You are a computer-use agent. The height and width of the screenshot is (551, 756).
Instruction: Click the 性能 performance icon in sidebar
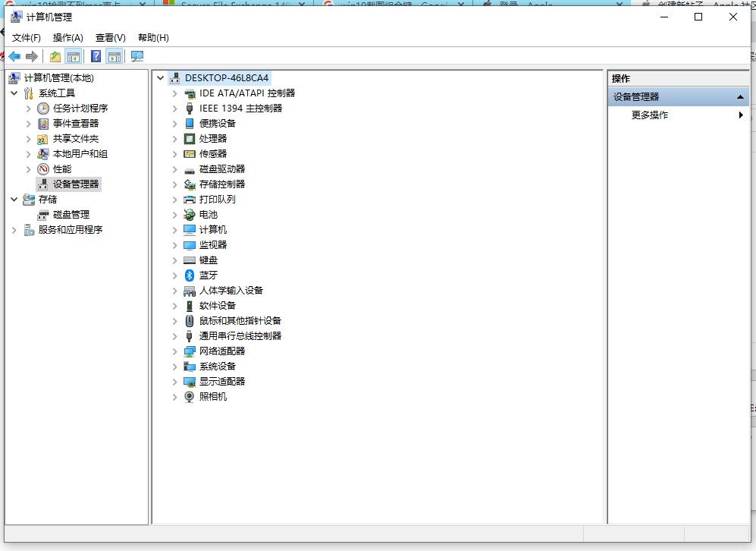(x=43, y=168)
